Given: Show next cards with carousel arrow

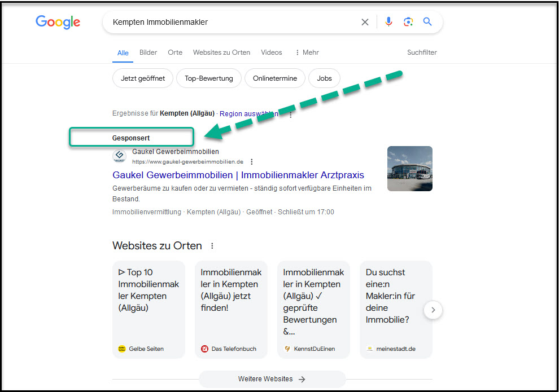Looking at the screenshot, I should click(x=433, y=310).
